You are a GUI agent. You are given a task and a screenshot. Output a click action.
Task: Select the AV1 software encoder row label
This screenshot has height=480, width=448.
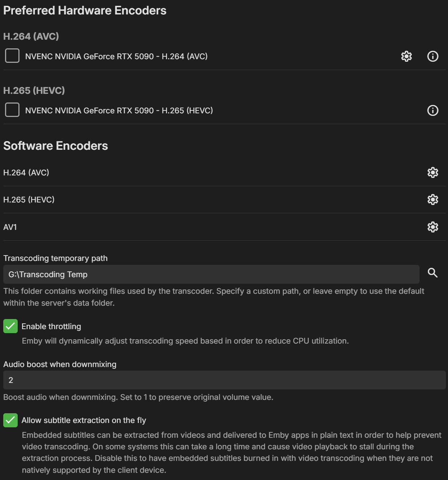(10, 227)
